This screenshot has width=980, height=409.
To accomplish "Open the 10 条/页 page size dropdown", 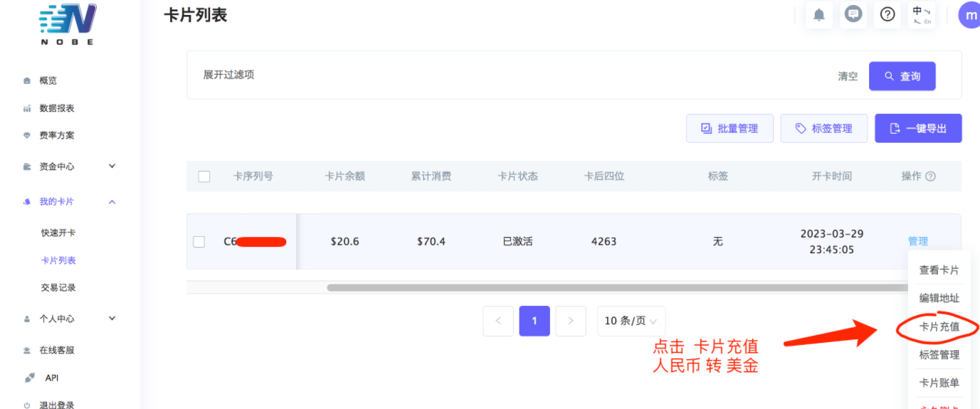I will (x=631, y=321).
